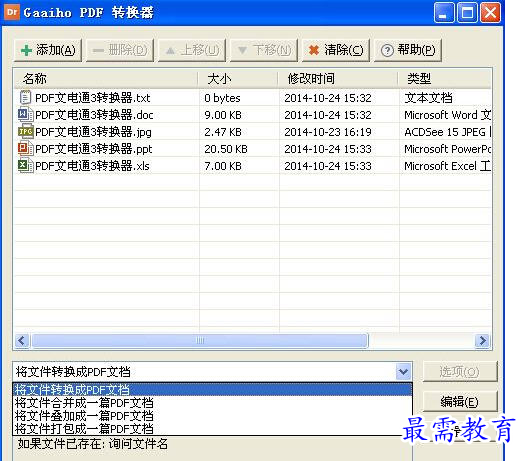
Task: Sort by 名称 column header
Action: (x=106, y=79)
